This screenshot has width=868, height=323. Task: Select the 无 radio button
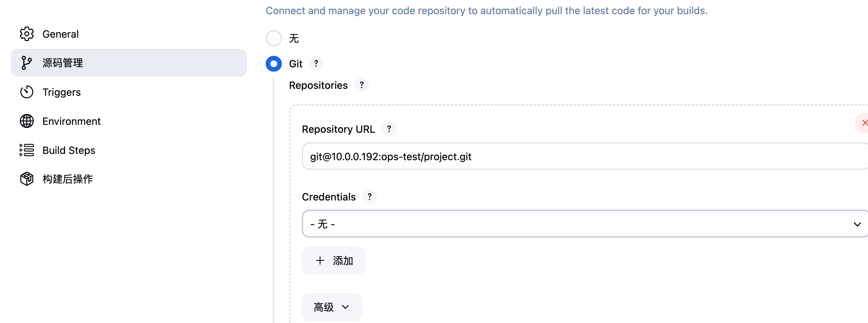click(x=274, y=38)
